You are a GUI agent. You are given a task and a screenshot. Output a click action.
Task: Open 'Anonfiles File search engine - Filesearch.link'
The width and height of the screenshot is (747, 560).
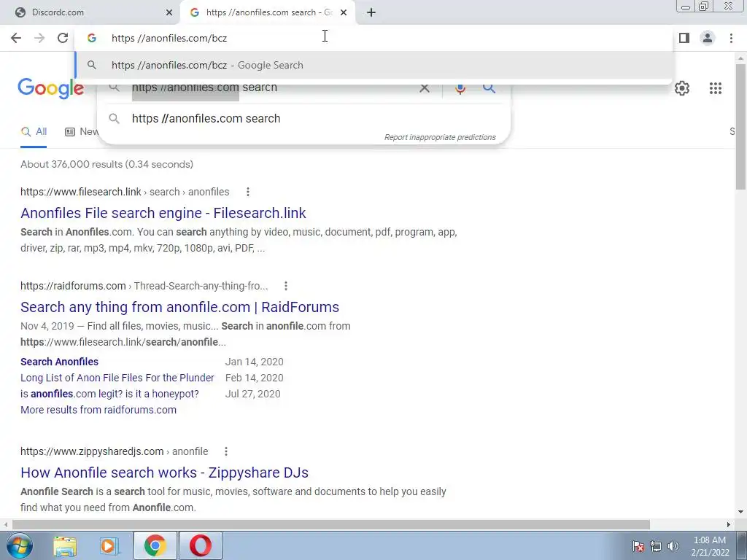tap(163, 213)
